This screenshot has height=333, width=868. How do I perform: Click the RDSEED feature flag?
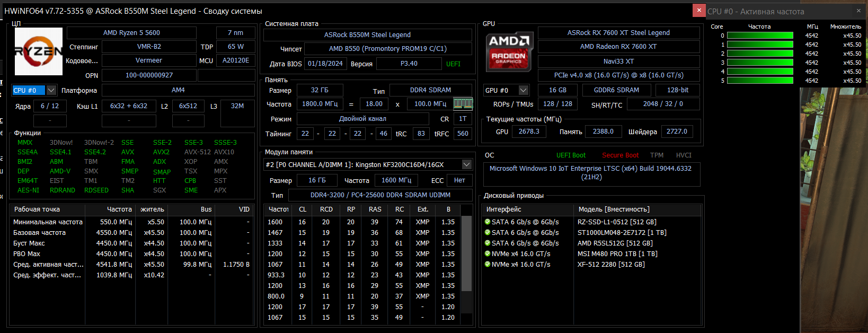pos(96,190)
